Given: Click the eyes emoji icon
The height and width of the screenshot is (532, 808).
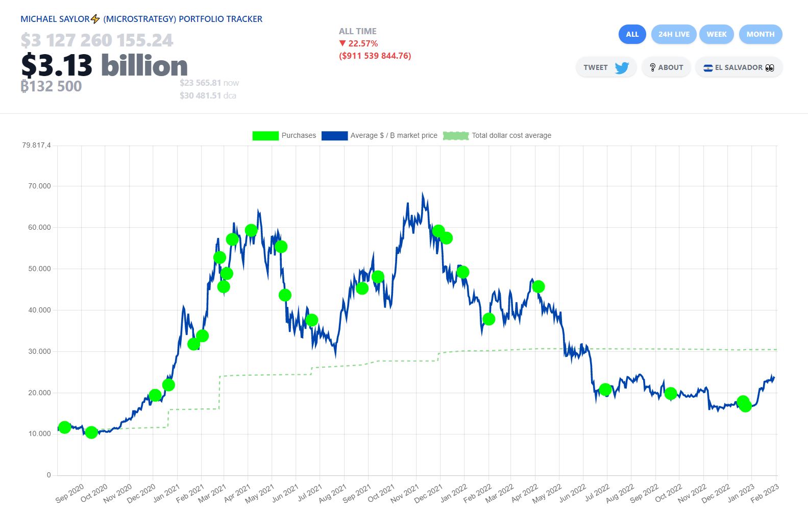Looking at the screenshot, I should point(770,68).
